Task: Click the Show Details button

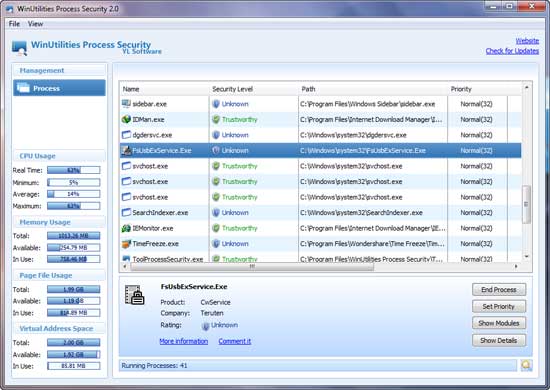Action: pos(499,341)
